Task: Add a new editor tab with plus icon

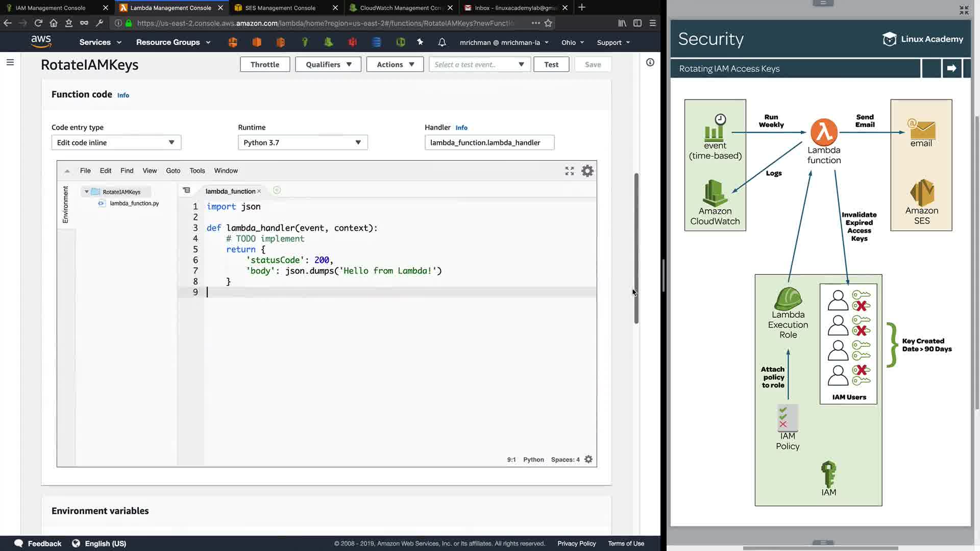Action: [x=277, y=190]
